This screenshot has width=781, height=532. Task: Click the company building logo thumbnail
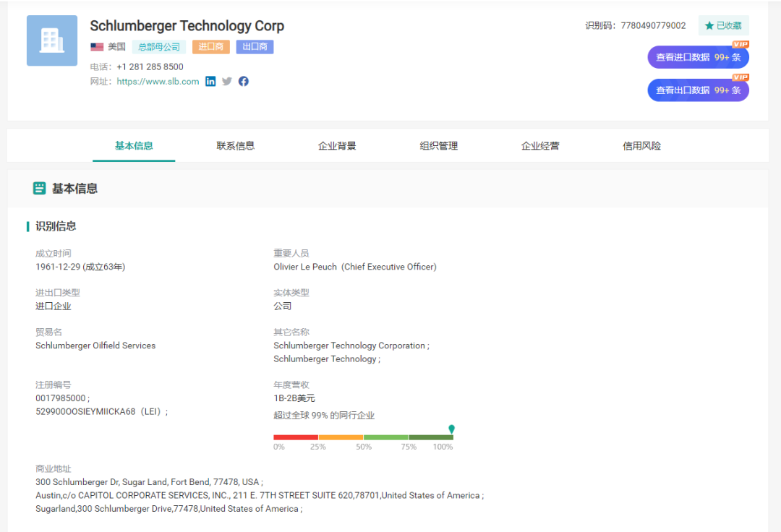pos(52,40)
